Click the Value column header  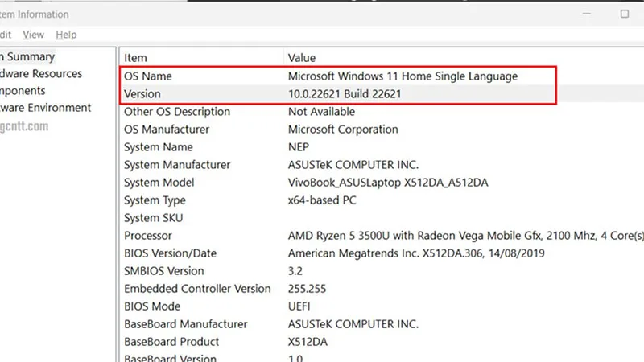point(301,58)
